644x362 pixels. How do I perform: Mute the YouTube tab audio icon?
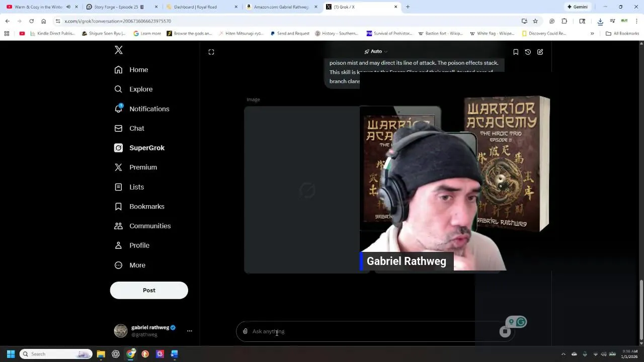[68, 7]
